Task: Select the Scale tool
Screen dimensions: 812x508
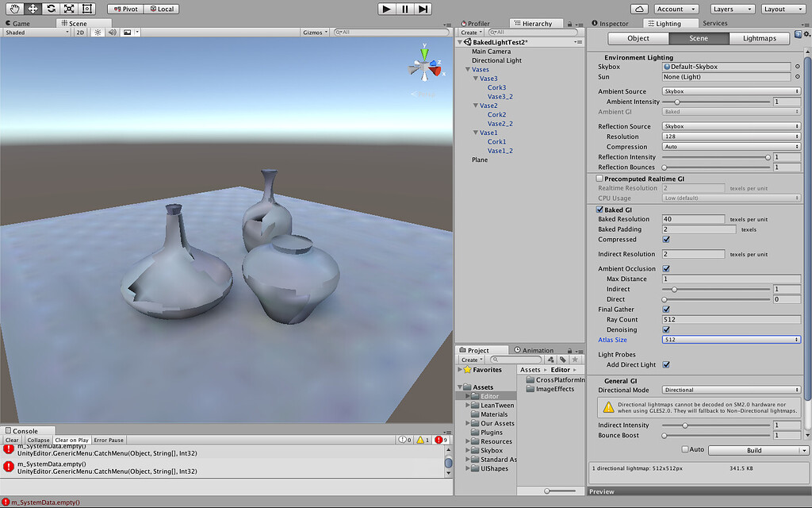Action: point(67,9)
